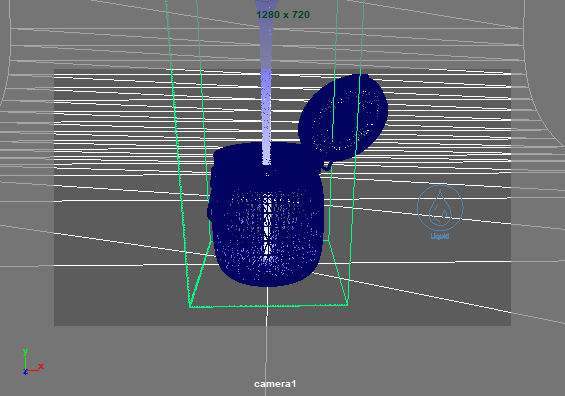Click the XYZ axis orientation gizmo
This screenshot has width=565, height=396.
tap(32, 362)
